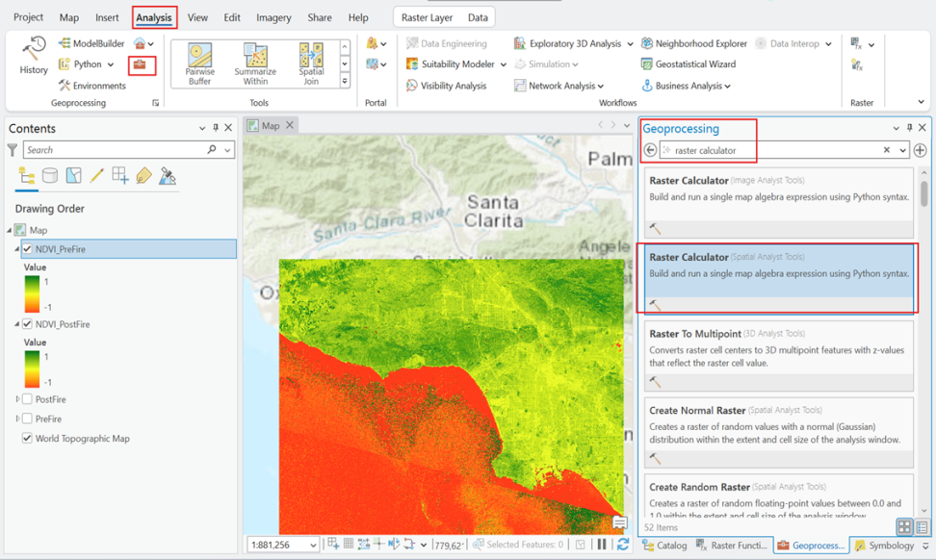Screen dimensions: 936x560
Task: Uncheck the World Topographic Map layer
Action: (x=27, y=439)
